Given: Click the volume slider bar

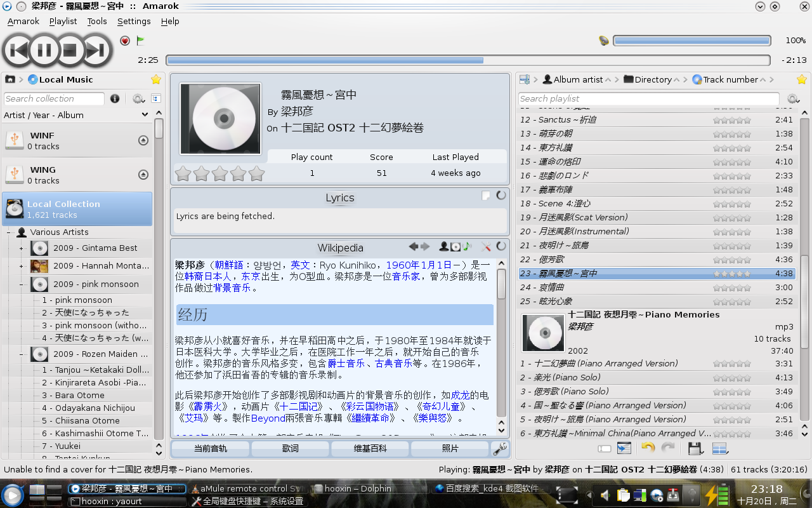Looking at the screenshot, I should click(x=691, y=41).
